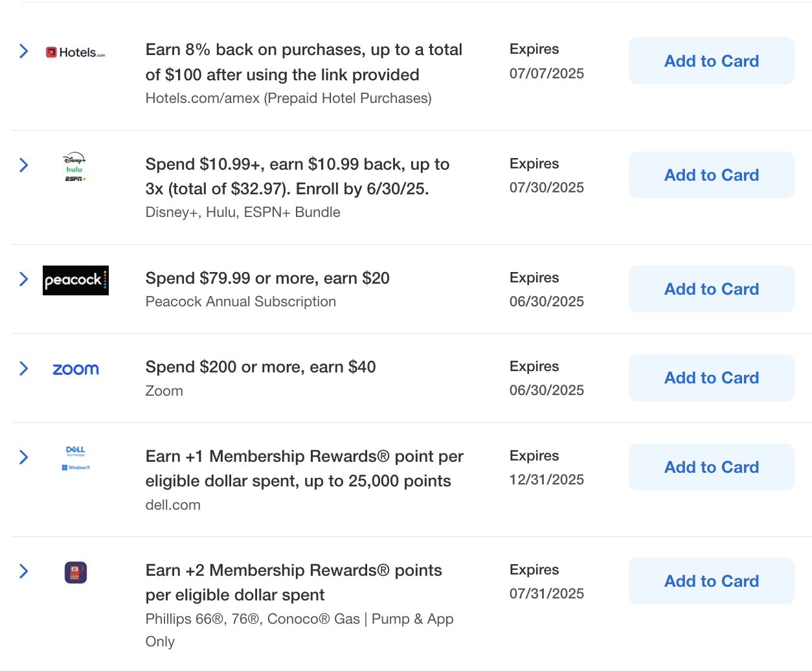
Task: Expand the Hotels.com offer details
Action: [x=23, y=51]
